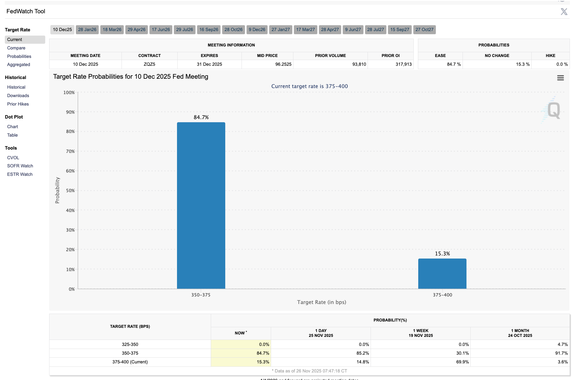Select the 27 Oct27 meeting tab

point(424,30)
